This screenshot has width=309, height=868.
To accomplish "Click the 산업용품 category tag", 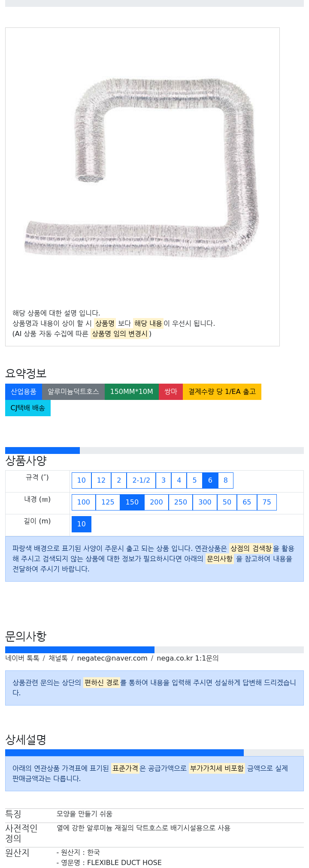I will pyautogui.click(x=24, y=392).
